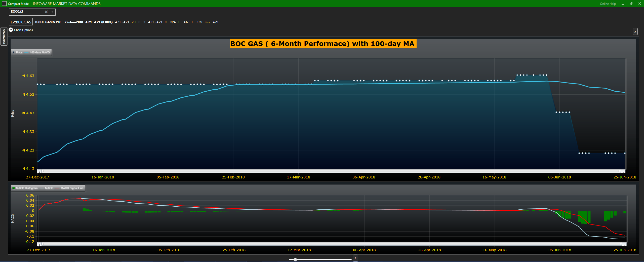Viewport: 644px width, 262px height.
Task: Click the yellow 'Prev' label
Action: point(208,22)
